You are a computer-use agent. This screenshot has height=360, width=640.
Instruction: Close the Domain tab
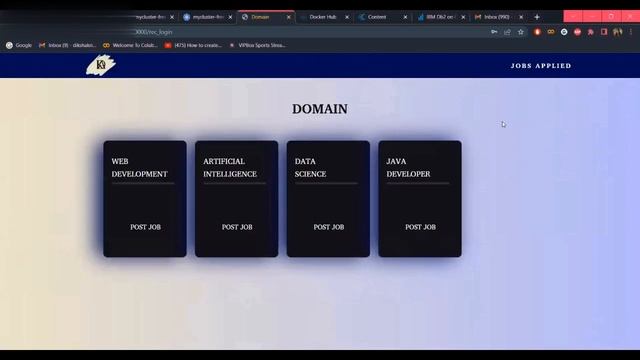289,17
